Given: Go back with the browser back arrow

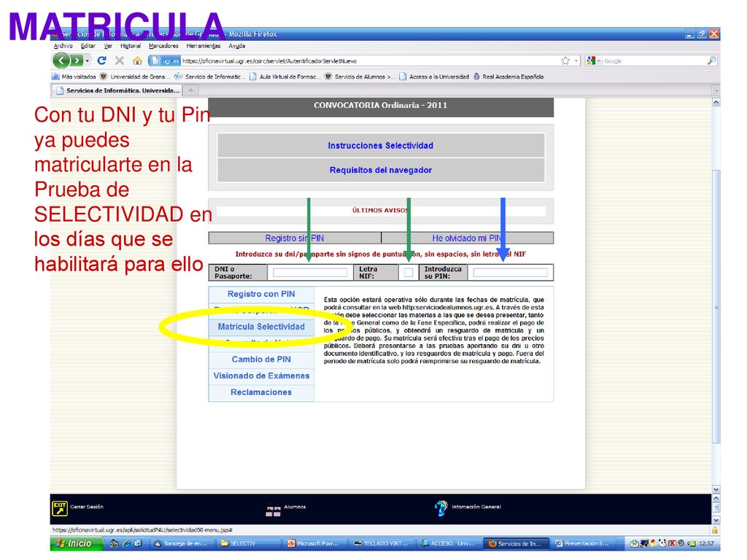Looking at the screenshot, I should click(61, 61).
